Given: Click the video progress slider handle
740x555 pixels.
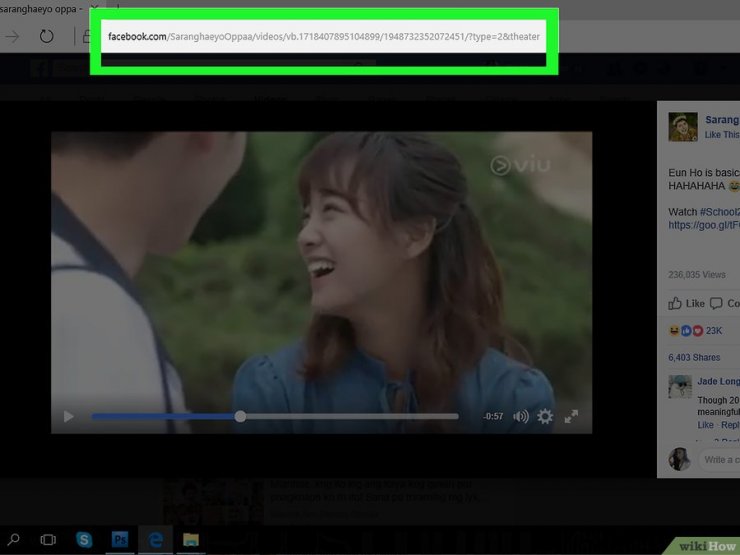Looking at the screenshot, I should 240,416.
